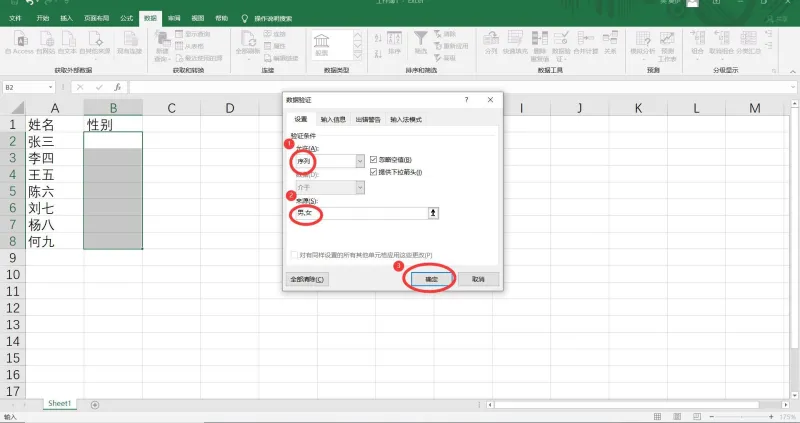Viewport: 800px width, 423px height.
Task: Open the 输入法模式 dialog tab
Action: (x=406, y=119)
